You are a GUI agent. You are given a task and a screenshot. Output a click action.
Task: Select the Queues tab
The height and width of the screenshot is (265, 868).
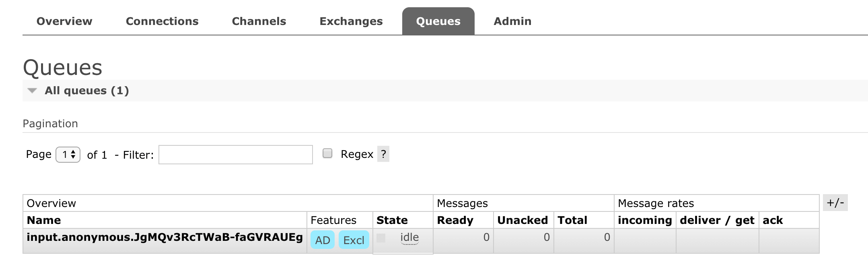[438, 21]
